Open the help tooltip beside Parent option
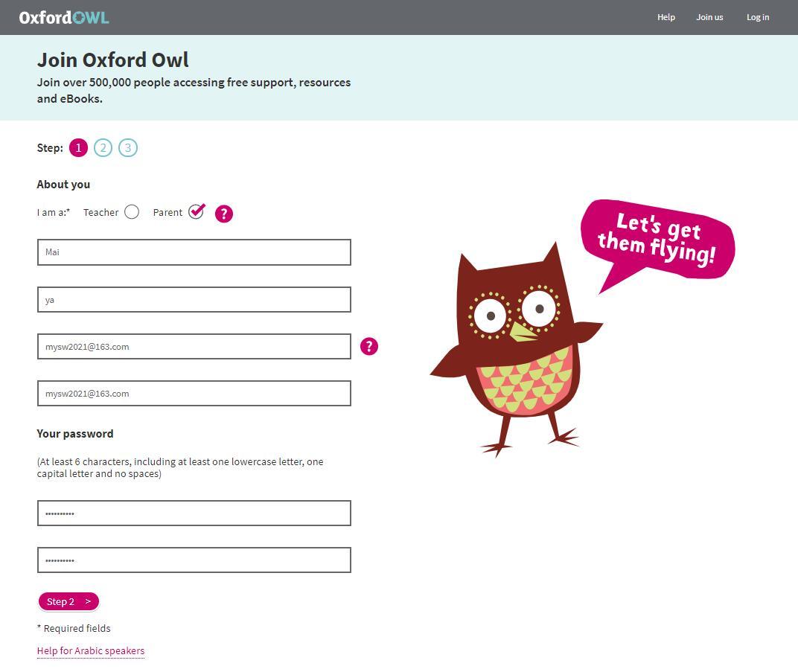798x672 pixels. point(224,214)
